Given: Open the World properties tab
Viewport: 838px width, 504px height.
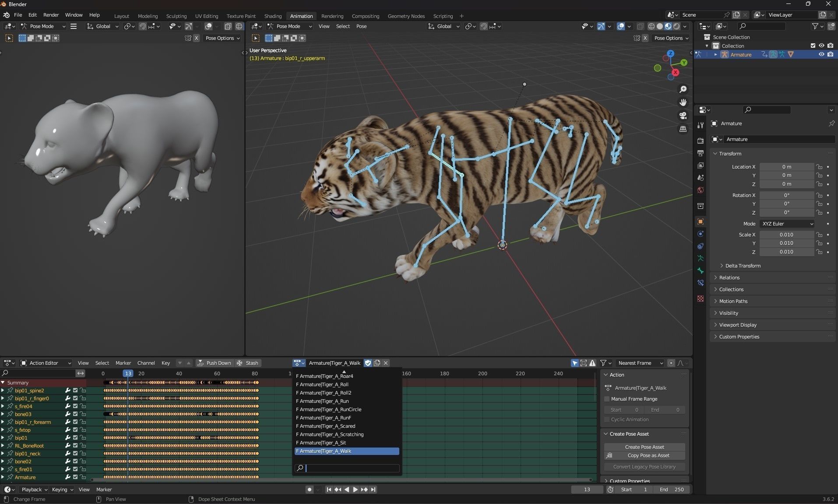Looking at the screenshot, I should (701, 190).
